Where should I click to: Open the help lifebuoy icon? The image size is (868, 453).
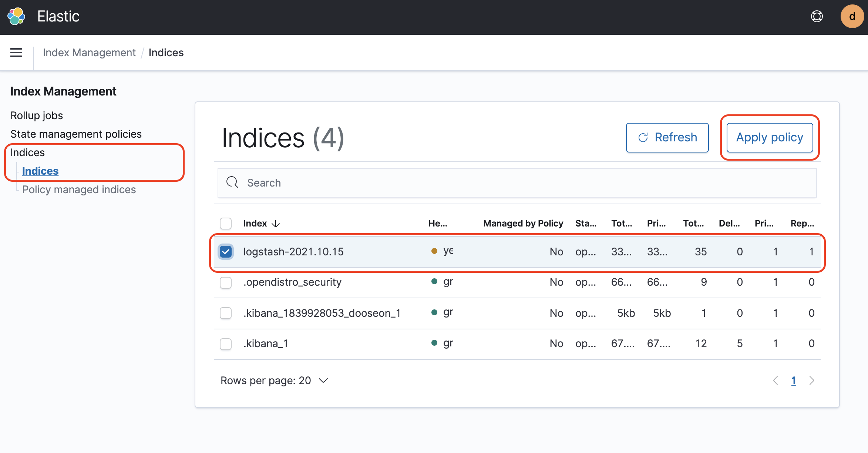tap(817, 16)
